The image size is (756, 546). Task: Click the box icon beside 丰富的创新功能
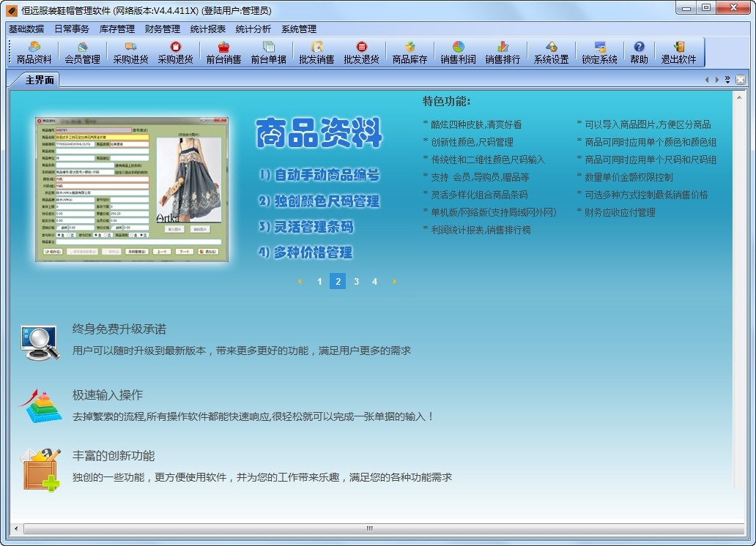point(40,469)
